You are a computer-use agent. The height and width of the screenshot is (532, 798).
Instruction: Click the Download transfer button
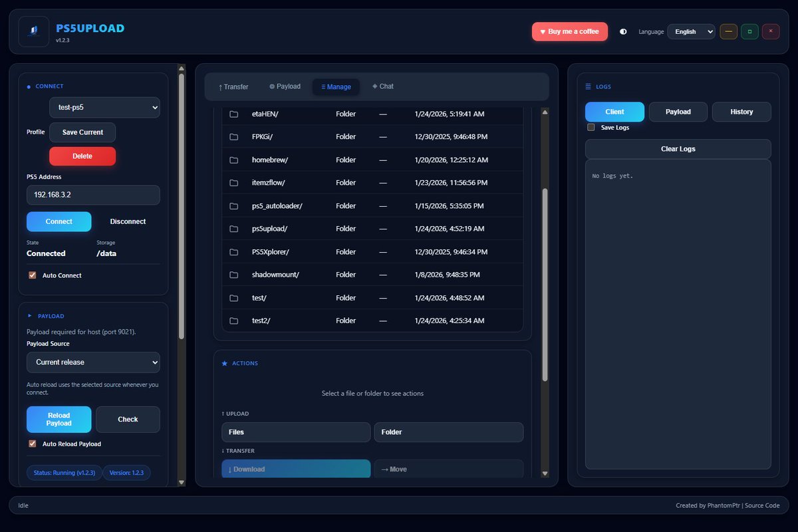point(296,468)
